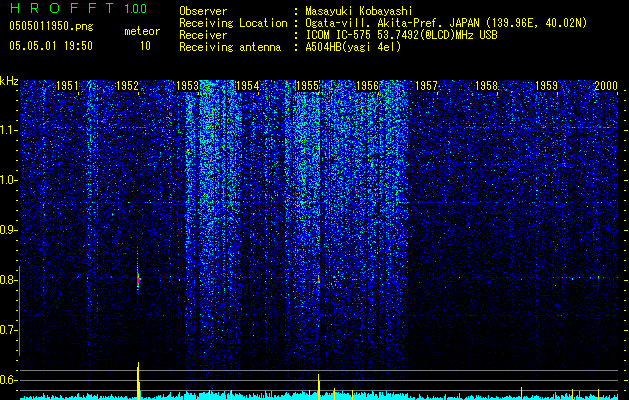Click the red meteor echo at 1952

tap(138, 279)
